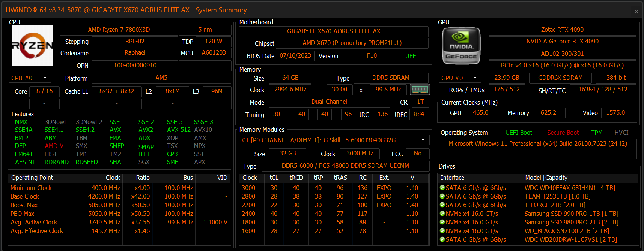
Task: Open the CPU #0 selector dropdown
Action: 30,78
